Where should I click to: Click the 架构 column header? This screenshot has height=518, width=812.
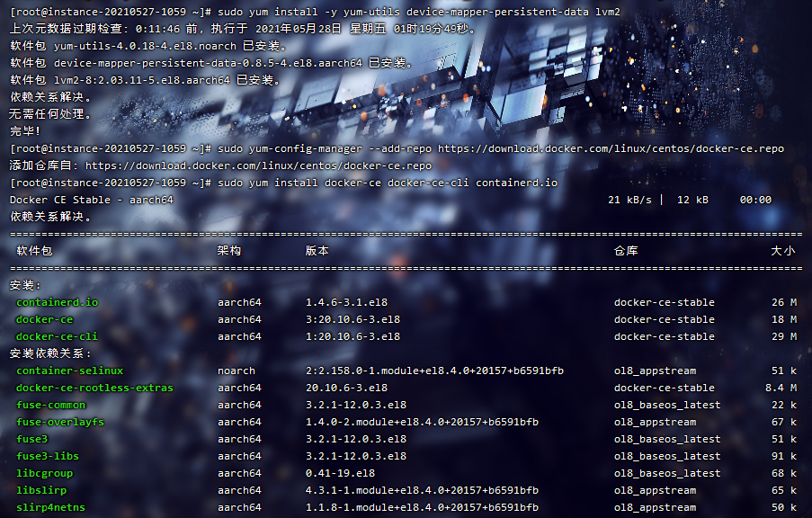pos(229,251)
